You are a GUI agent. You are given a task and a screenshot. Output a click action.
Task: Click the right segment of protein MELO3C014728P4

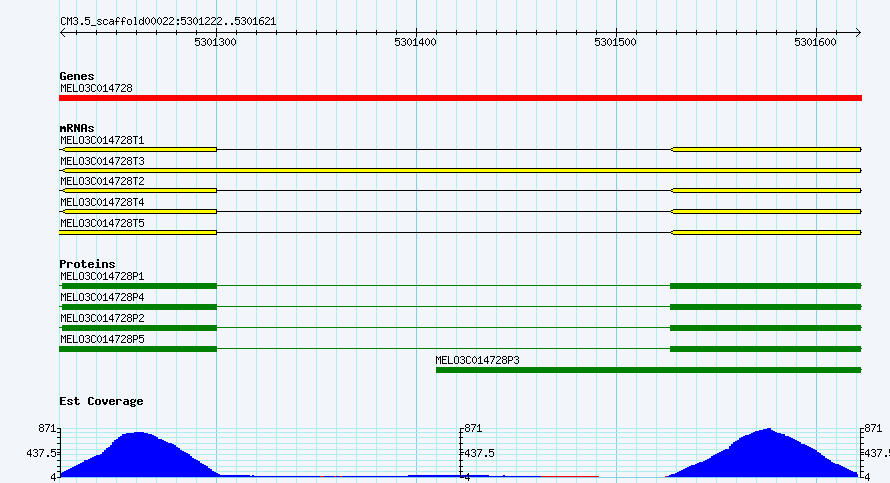pyautogui.click(x=766, y=307)
